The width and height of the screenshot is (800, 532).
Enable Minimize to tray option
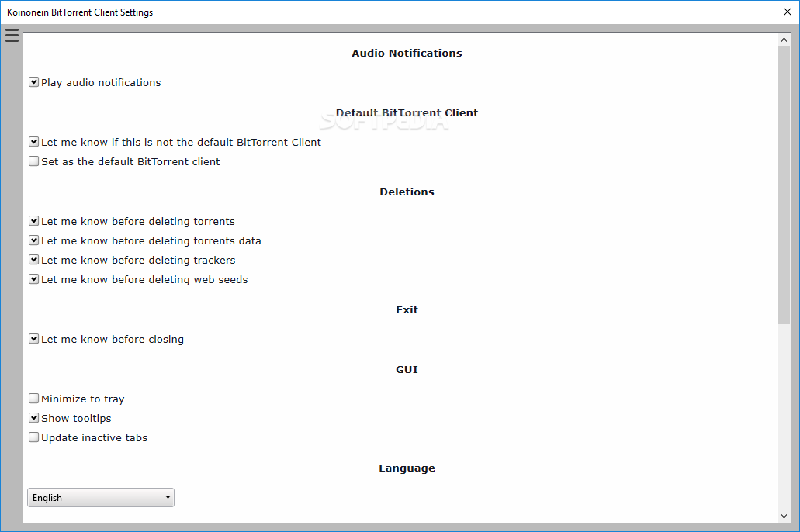pyautogui.click(x=33, y=399)
